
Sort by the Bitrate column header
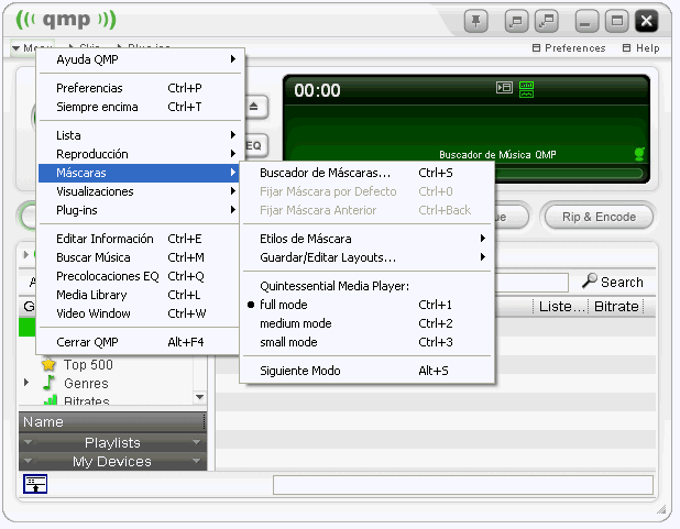pos(616,306)
